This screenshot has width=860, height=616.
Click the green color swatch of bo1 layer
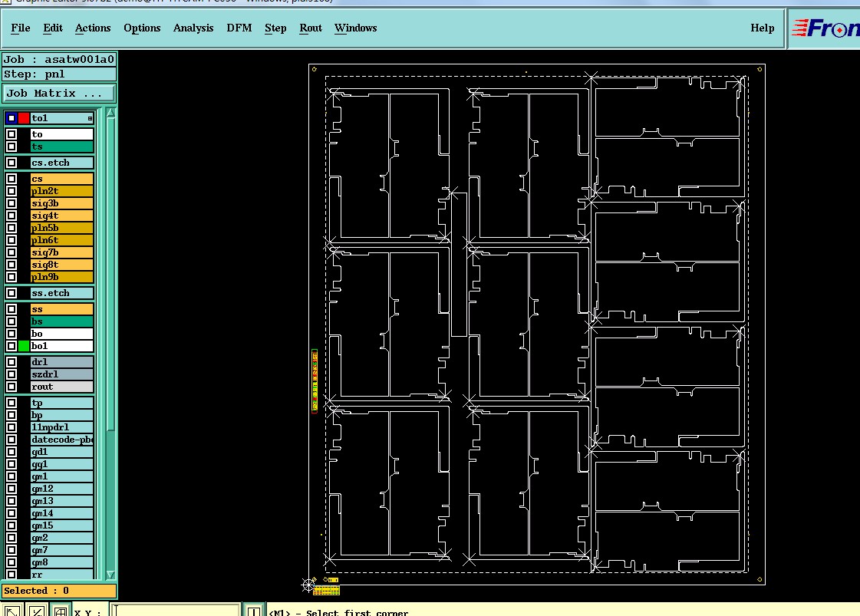(24, 346)
